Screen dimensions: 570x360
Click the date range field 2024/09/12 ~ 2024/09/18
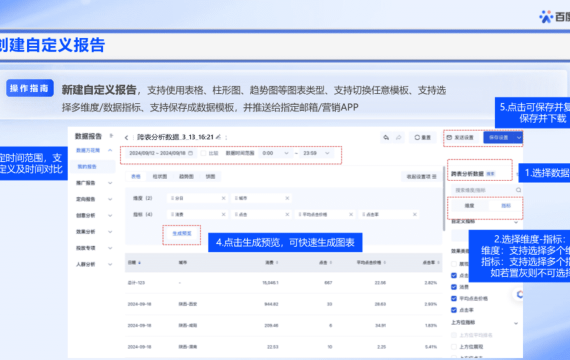[x=161, y=153]
